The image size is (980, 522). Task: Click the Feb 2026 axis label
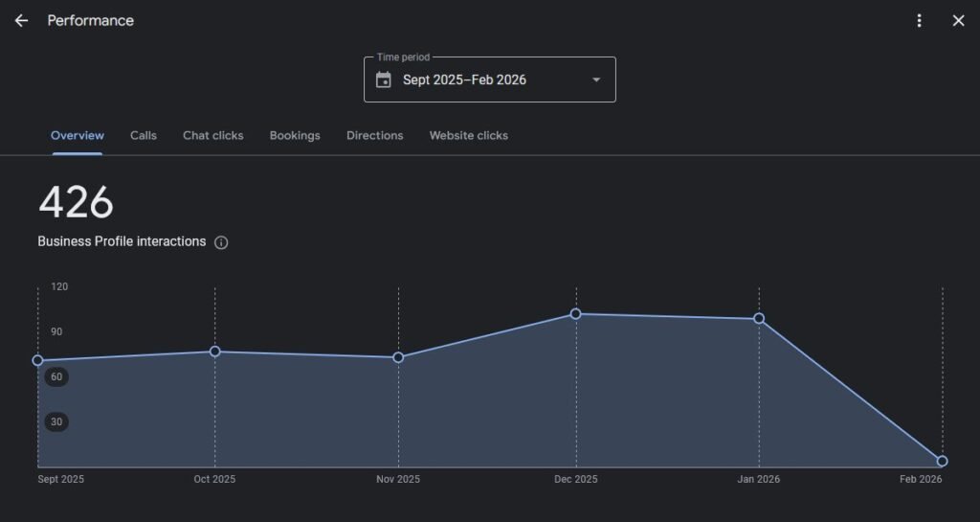(x=921, y=479)
